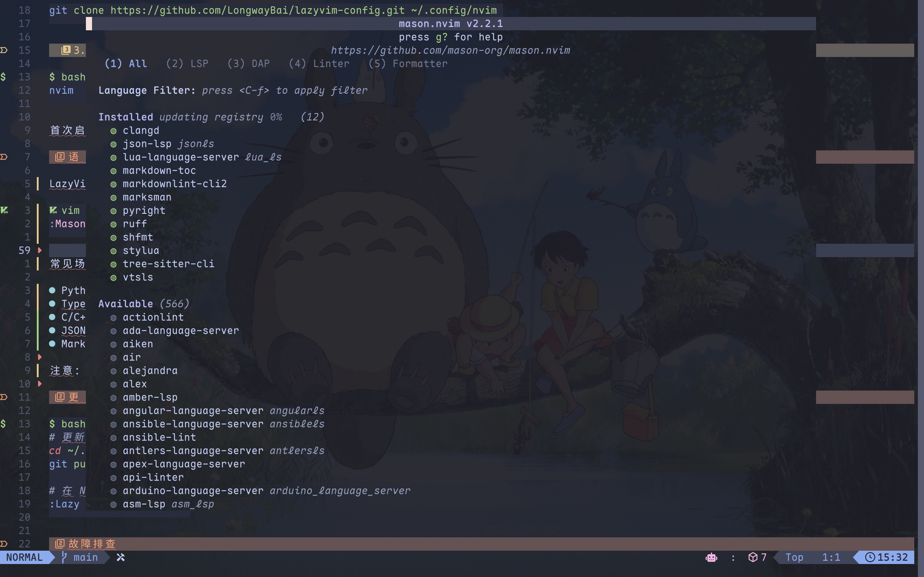Click the clock icon beside 15:32
The height and width of the screenshot is (577, 924).
(870, 558)
